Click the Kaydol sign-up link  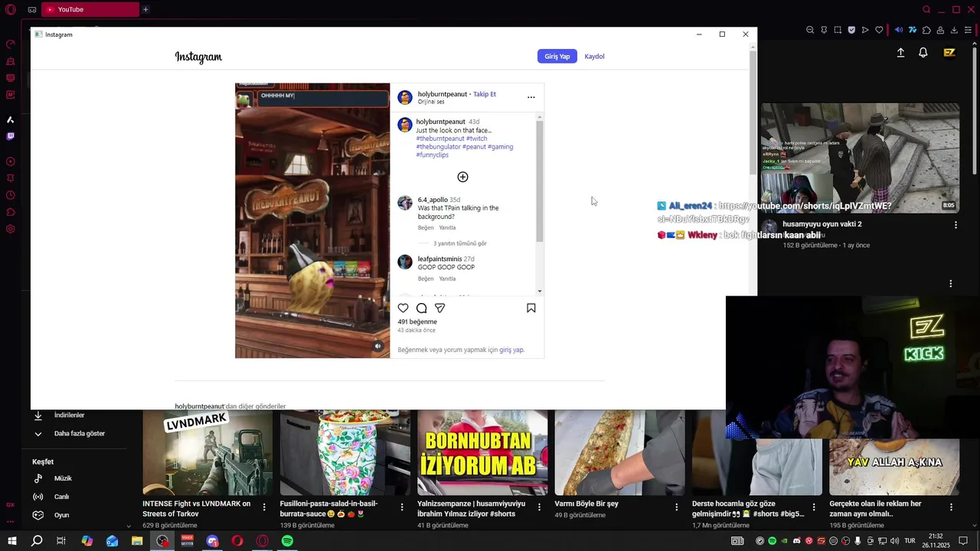tap(594, 56)
